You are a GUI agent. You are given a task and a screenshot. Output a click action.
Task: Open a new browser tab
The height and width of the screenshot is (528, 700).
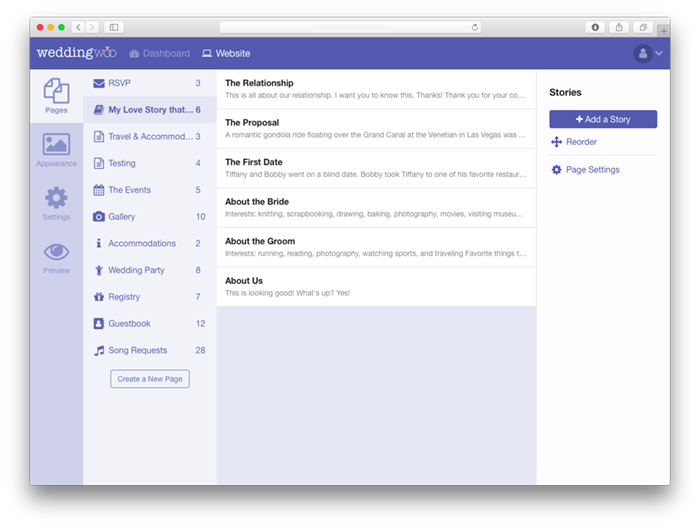664,31
